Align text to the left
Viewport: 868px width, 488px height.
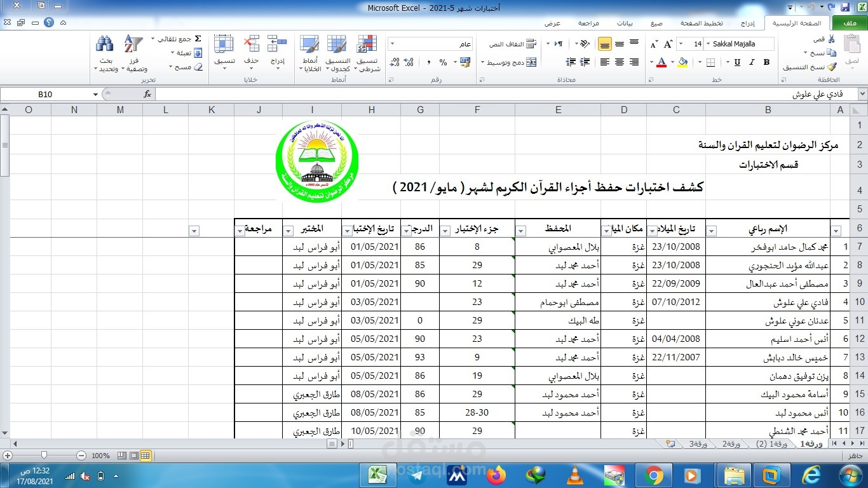(604, 62)
